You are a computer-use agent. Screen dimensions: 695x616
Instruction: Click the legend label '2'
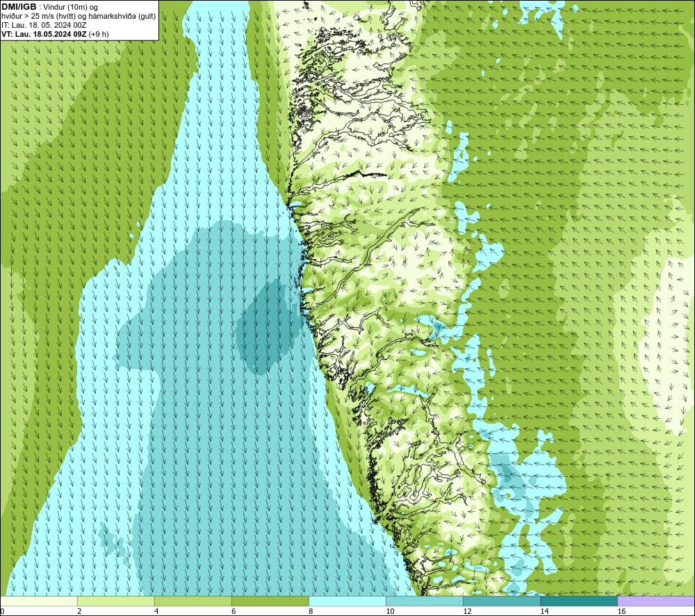pyautogui.click(x=79, y=611)
